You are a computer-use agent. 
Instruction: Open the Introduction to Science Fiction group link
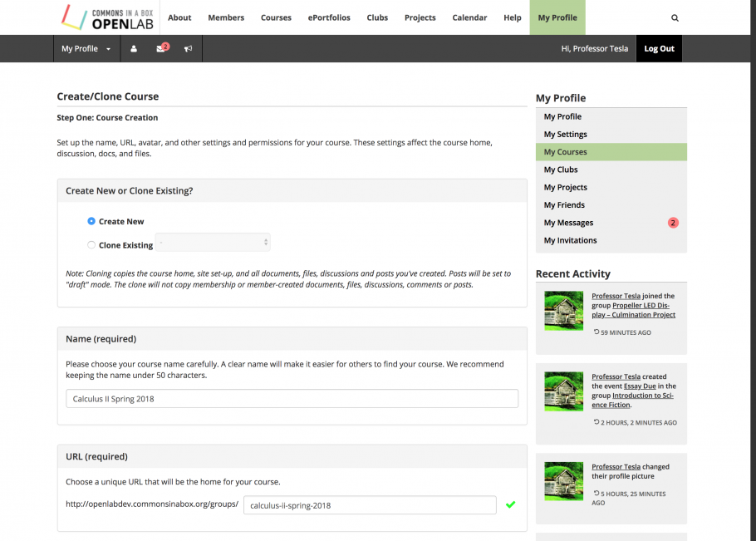point(632,401)
